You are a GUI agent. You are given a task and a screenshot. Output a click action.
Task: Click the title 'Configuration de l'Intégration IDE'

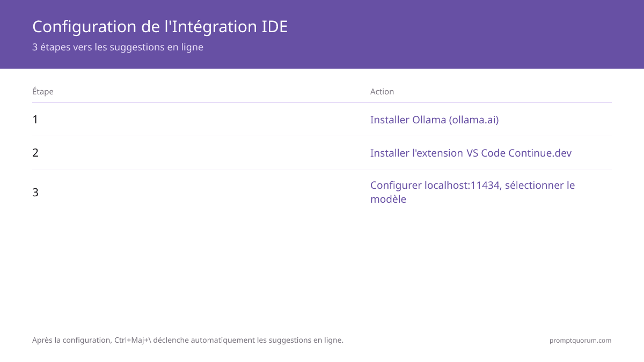pos(160,27)
